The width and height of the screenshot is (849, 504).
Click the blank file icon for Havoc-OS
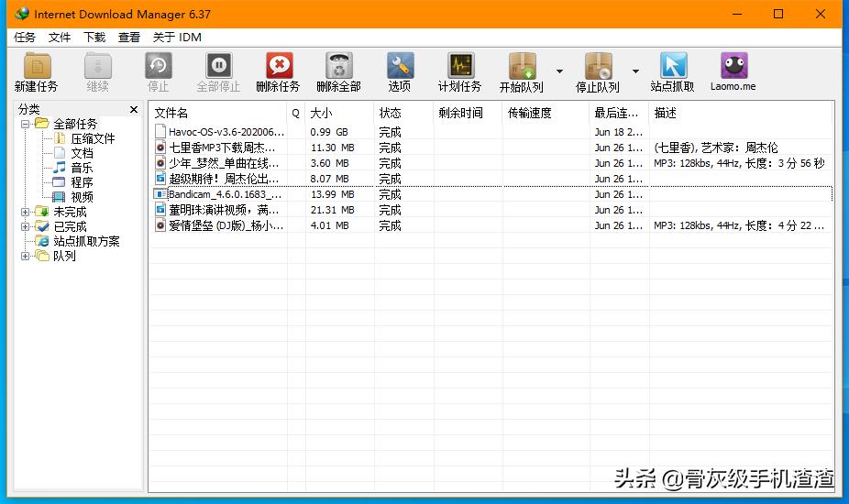point(160,132)
